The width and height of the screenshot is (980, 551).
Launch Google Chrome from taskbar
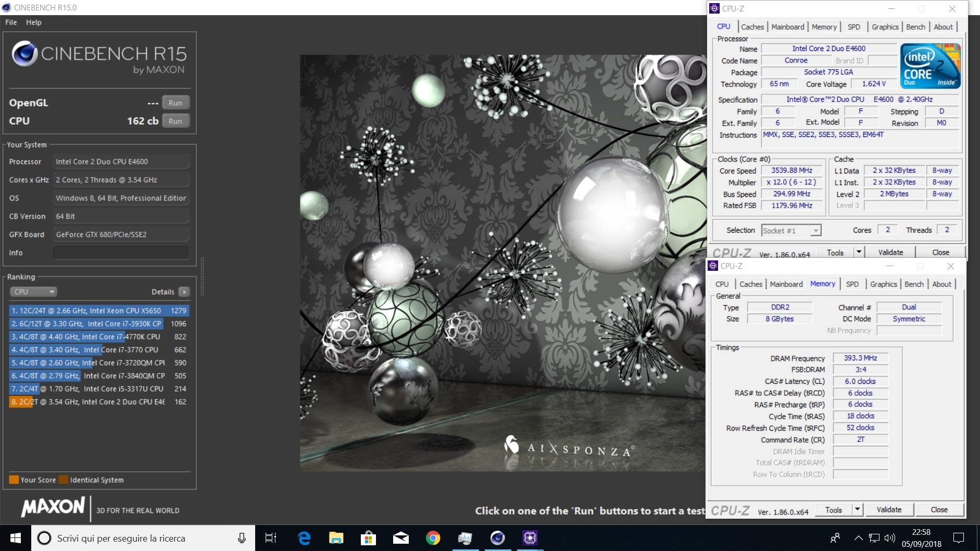433,538
